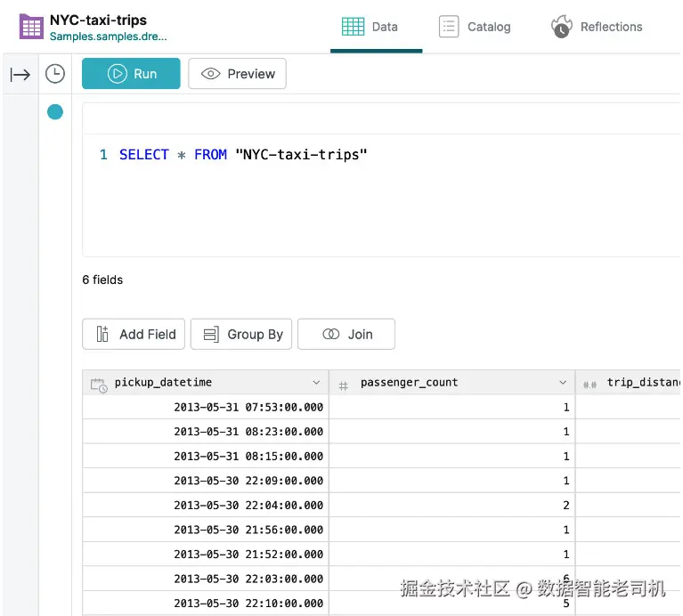This screenshot has height=616, width=683.
Task: Click inside the SQL editor query line
Action: tap(243, 155)
